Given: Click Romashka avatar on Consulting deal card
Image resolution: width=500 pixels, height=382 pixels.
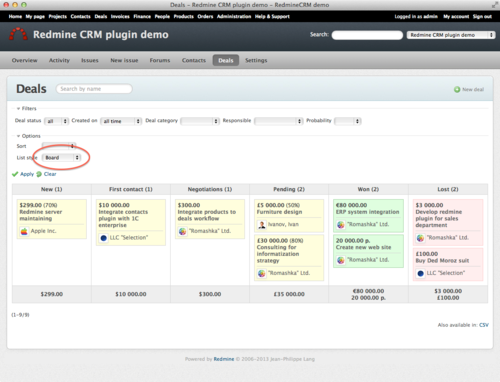Looking at the screenshot, I should [262, 273].
